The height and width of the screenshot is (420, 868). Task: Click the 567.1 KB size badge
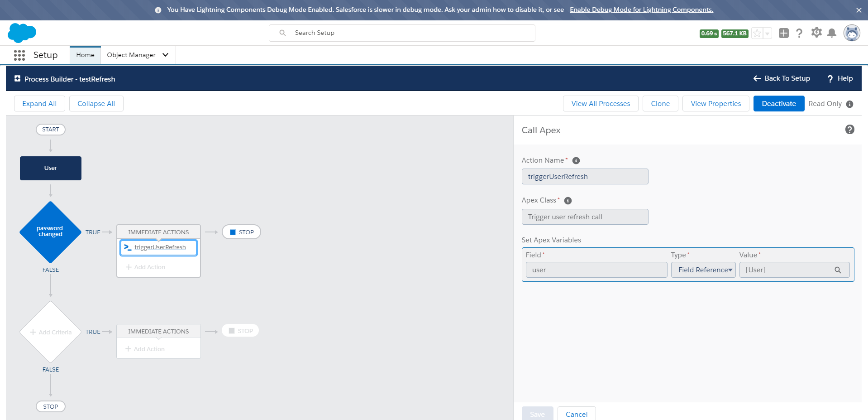[734, 34]
